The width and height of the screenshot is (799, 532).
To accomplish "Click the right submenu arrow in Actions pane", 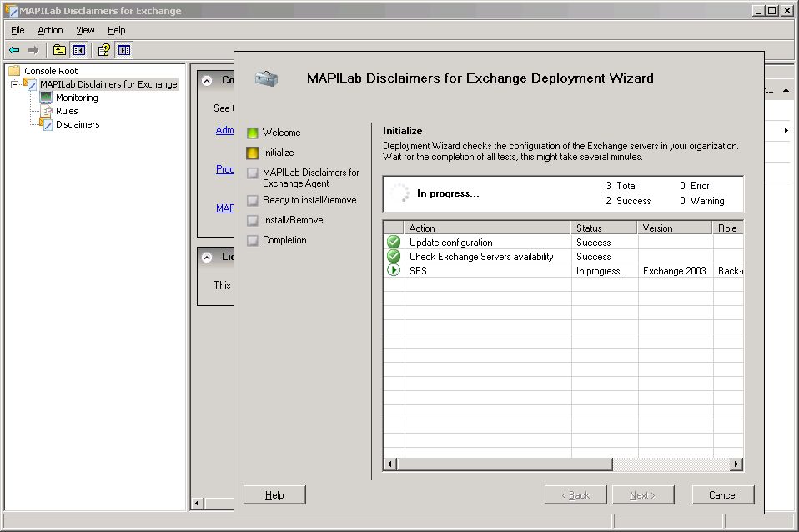I will click(x=786, y=130).
